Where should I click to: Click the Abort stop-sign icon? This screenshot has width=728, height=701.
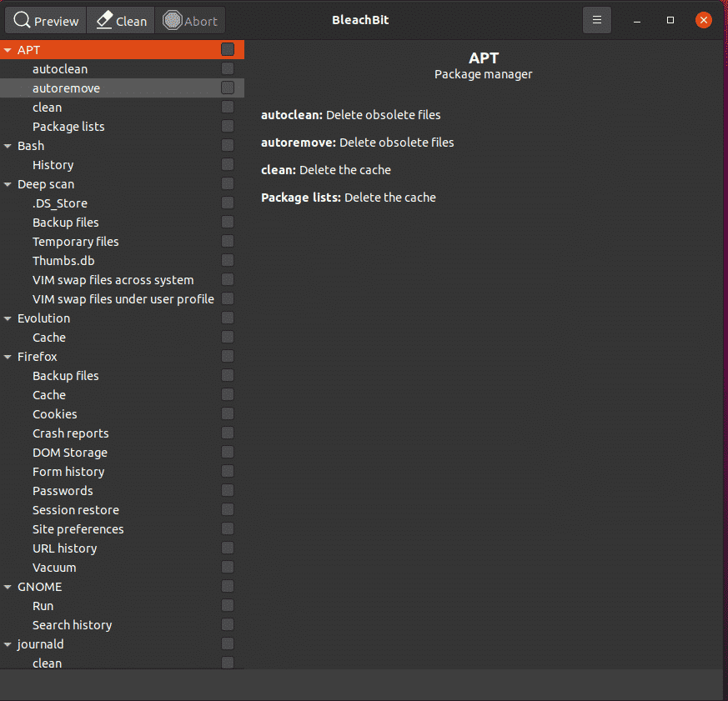click(173, 20)
